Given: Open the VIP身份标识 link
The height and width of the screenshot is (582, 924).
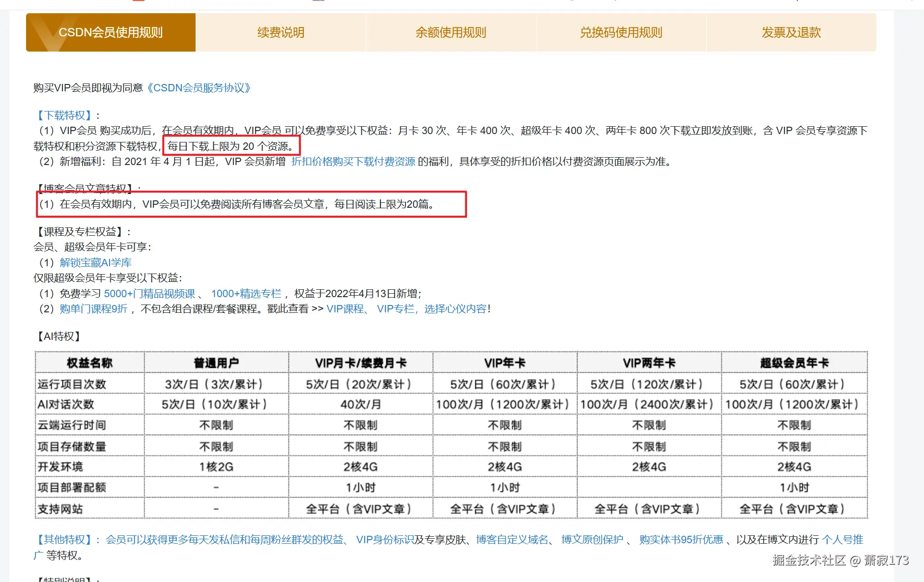Looking at the screenshot, I should click(x=385, y=540).
